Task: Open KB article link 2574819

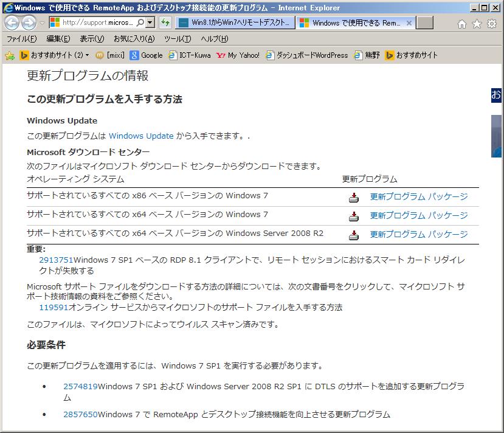Action: (80, 387)
